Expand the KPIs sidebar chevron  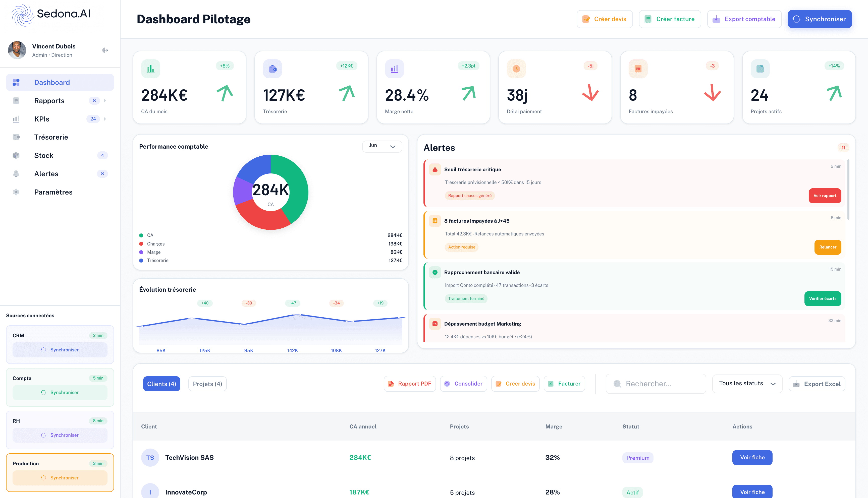pos(105,119)
